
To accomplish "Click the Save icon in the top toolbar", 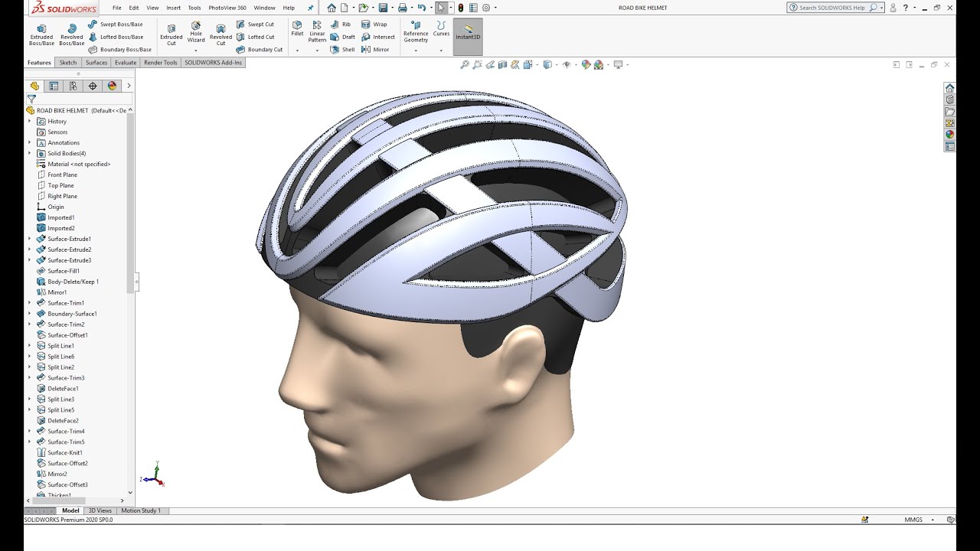I will click(383, 8).
